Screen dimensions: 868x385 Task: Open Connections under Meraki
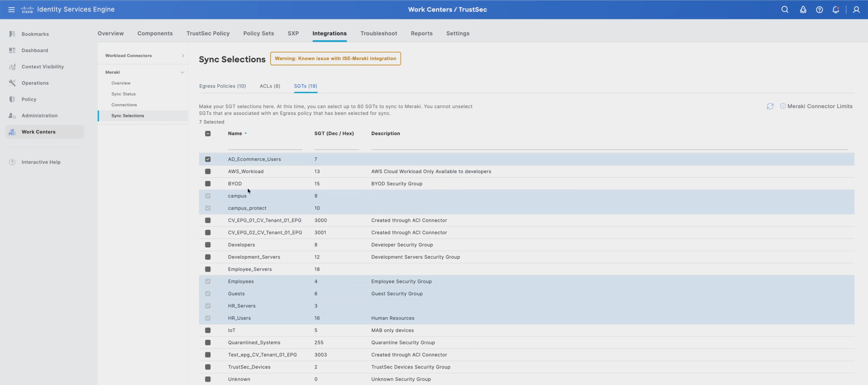[124, 105]
